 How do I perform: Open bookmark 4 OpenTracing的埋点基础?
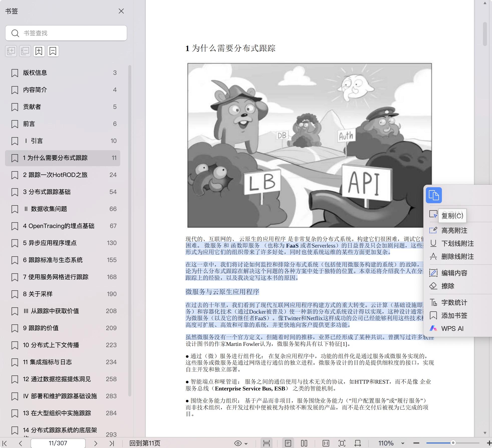pyautogui.click(x=63, y=226)
